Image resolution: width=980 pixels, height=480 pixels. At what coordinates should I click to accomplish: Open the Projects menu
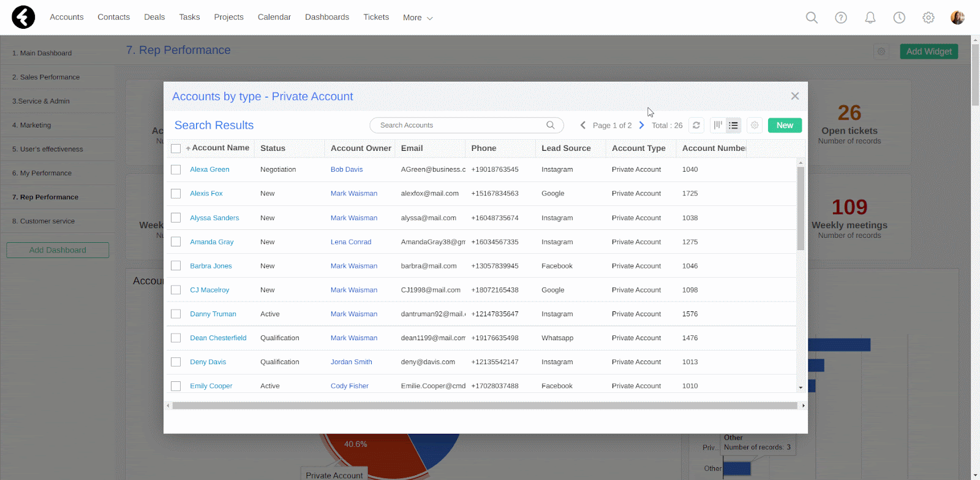(228, 17)
